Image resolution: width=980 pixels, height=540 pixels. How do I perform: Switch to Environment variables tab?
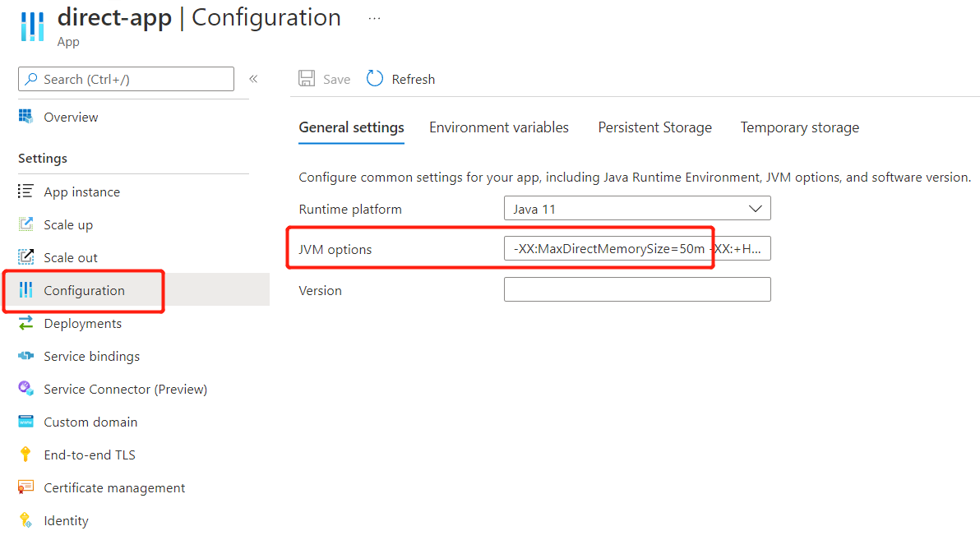[x=499, y=127]
